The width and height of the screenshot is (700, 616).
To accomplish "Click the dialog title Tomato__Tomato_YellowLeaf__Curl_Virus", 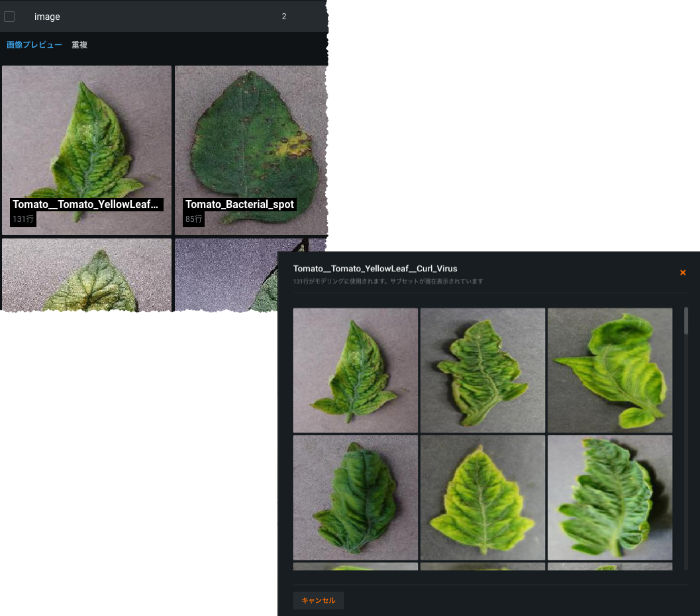I will pyautogui.click(x=375, y=268).
